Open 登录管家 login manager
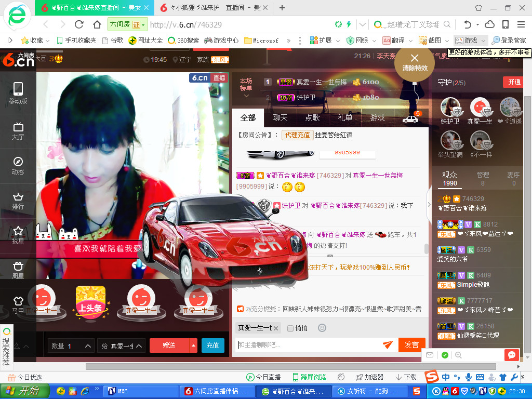 (x=509, y=41)
